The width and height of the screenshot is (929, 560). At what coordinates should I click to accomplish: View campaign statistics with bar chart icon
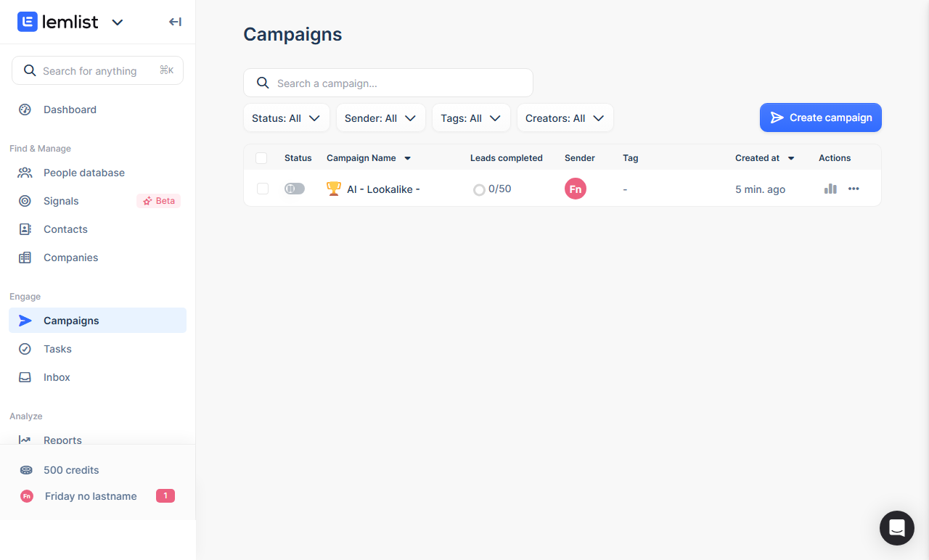pyautogui.click(x=830, y=189)
